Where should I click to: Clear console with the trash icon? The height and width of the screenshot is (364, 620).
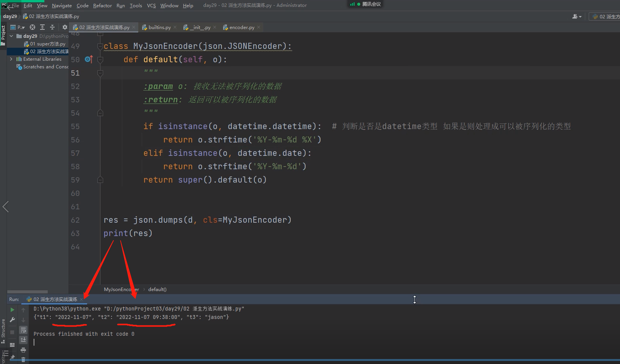tap(23, 359)
